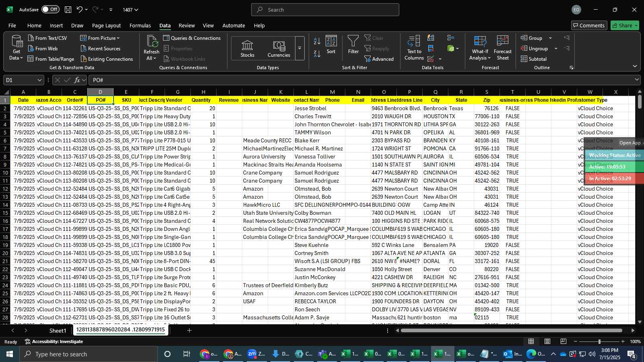Click the Subtotal command

point(534,59)
